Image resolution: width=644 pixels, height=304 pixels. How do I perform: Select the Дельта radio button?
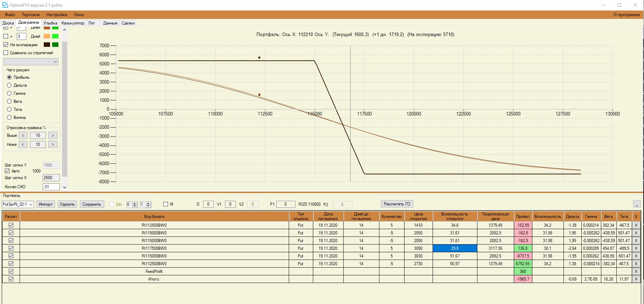pos(9,85)
